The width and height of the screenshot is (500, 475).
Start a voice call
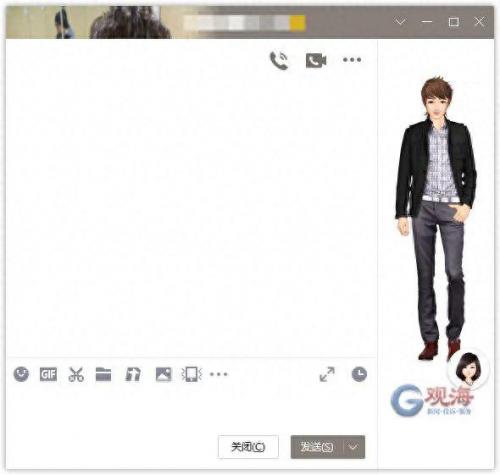pyautogui.click(x=279, y=60)
